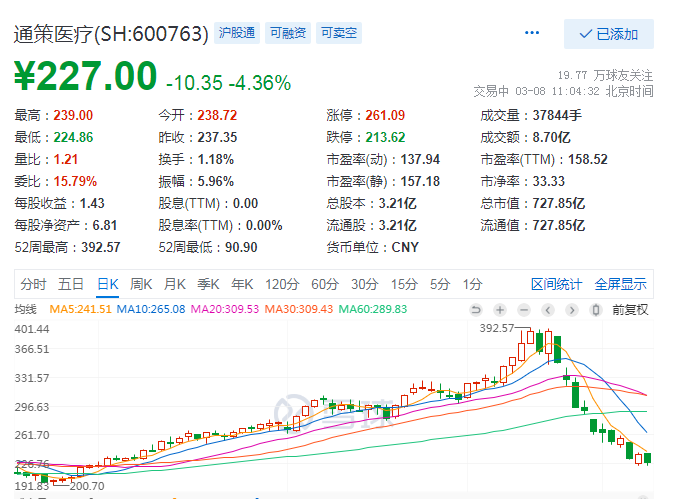Click the 交易中 03-08 11:04:32 timestamp
Viewport: 674px width, 499px height.
(x=564, y=91)
